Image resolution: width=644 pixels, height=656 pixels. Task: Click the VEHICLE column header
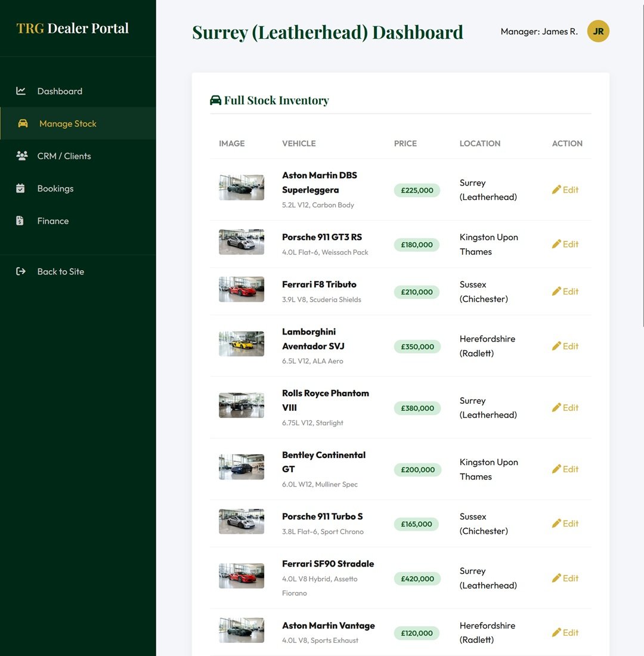click(x=299, y=144)
